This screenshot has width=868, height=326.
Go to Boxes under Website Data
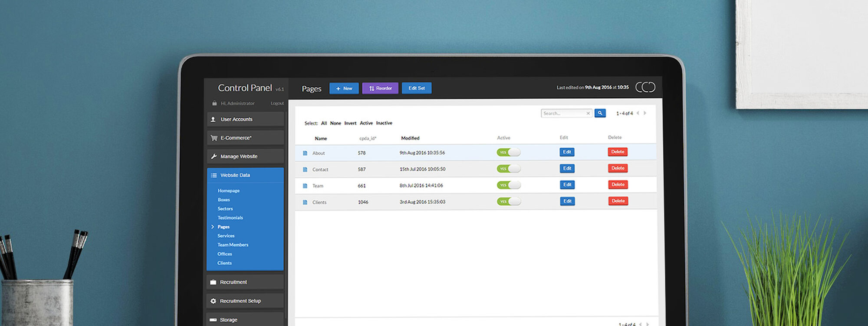coord(224,200)
